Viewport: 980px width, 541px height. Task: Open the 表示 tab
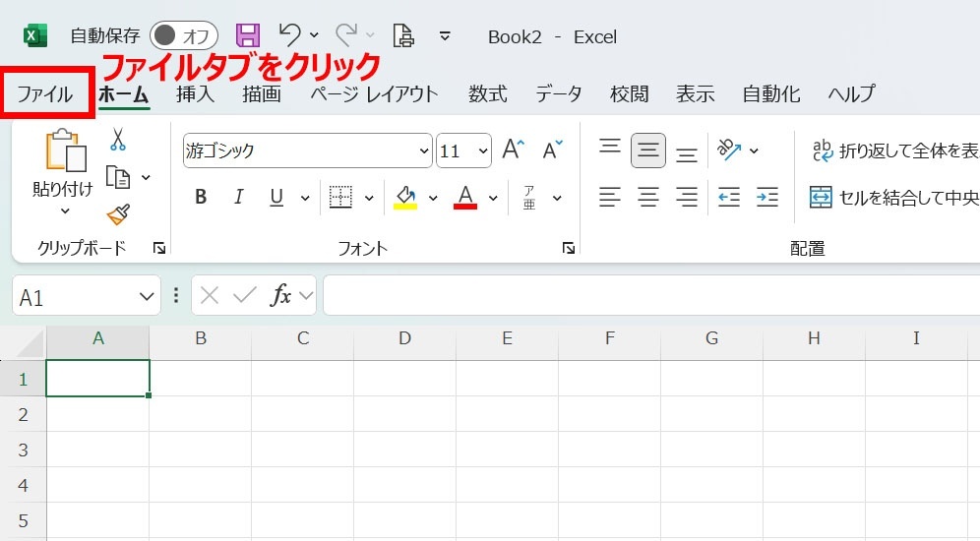695,93
